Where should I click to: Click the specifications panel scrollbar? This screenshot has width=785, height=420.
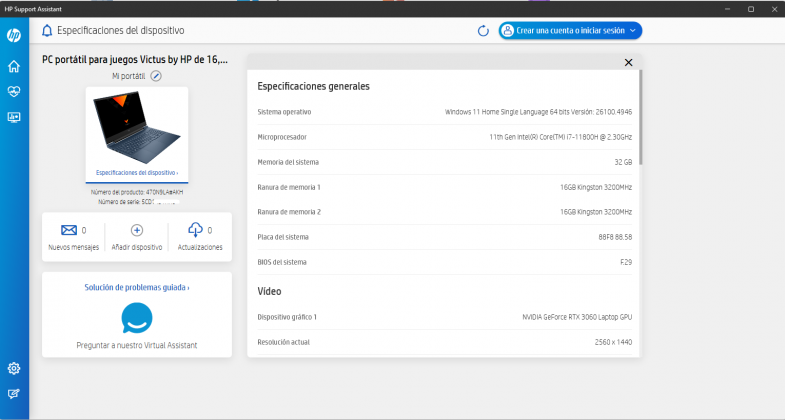(x=640, y=118)
